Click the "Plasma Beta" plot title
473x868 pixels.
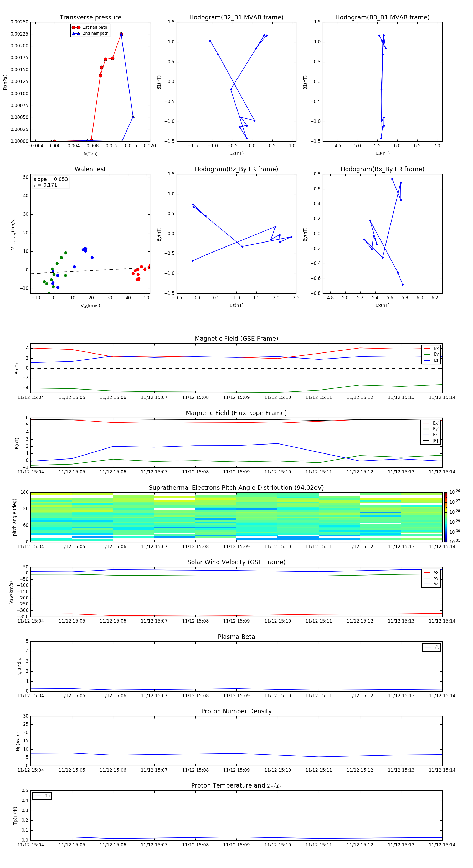[x=236, y=637]
